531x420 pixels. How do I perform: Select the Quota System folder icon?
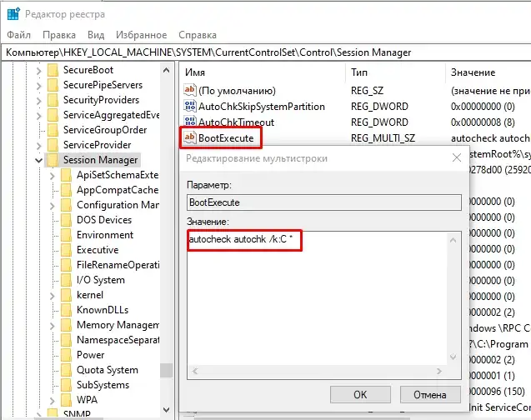click(x=66, y=369)
